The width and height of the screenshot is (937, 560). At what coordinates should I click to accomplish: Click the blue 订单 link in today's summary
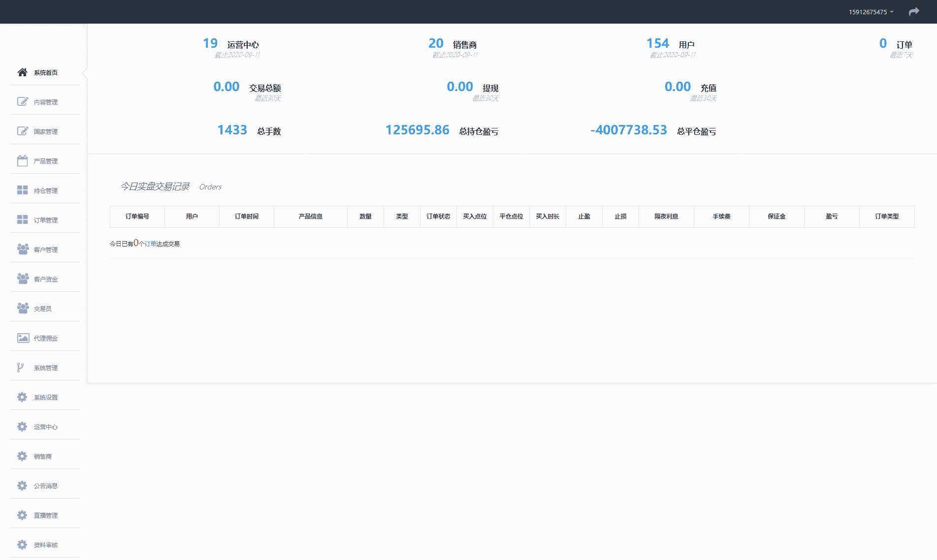click(x=150, y=244)
